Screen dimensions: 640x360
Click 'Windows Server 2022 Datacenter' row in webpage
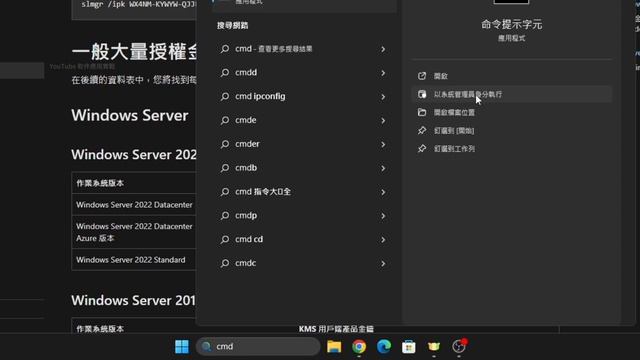[x=134, y=204]
